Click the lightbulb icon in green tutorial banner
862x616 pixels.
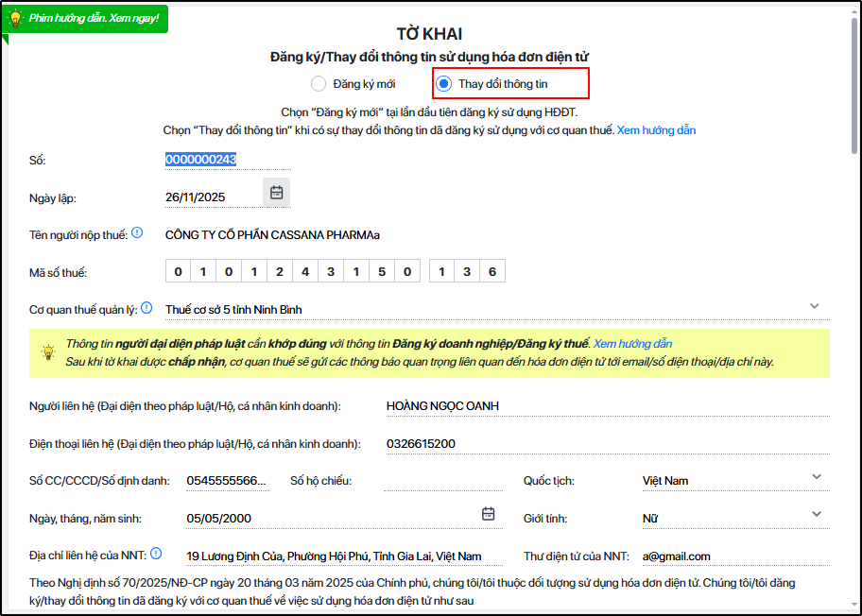click(15, 18)
